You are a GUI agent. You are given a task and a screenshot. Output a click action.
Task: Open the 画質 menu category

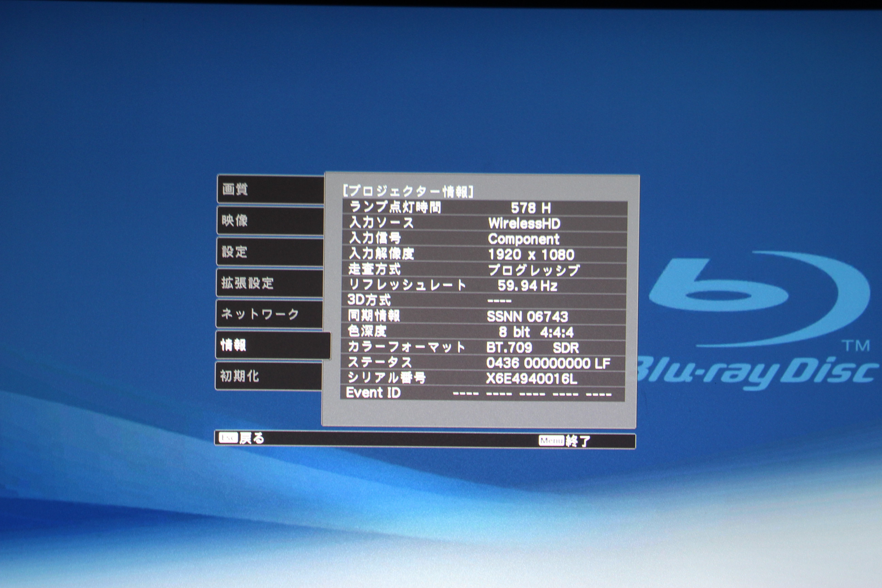[x=271, y=190]
